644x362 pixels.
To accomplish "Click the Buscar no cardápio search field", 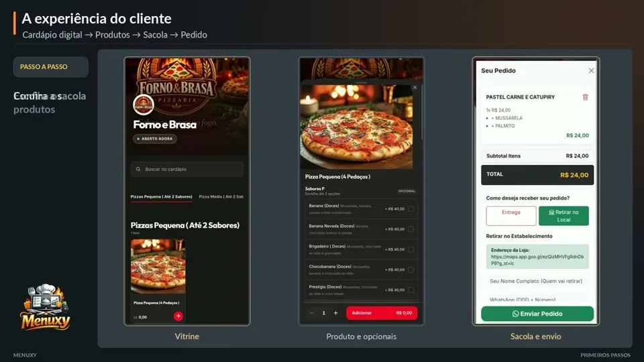I will pyautogui.click(x=187, y=169).
